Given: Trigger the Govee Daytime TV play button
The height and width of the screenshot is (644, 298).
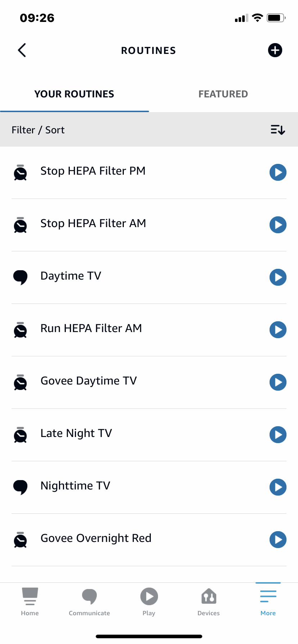Looking at the screenshot, I should (278, 382).
